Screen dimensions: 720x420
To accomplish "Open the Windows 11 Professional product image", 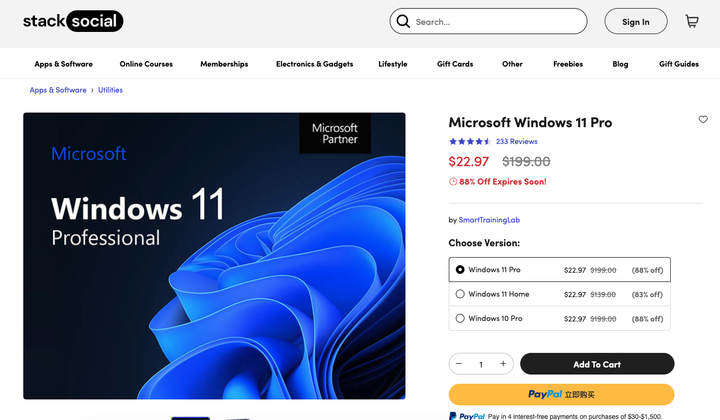I will [x=214, y=256].
